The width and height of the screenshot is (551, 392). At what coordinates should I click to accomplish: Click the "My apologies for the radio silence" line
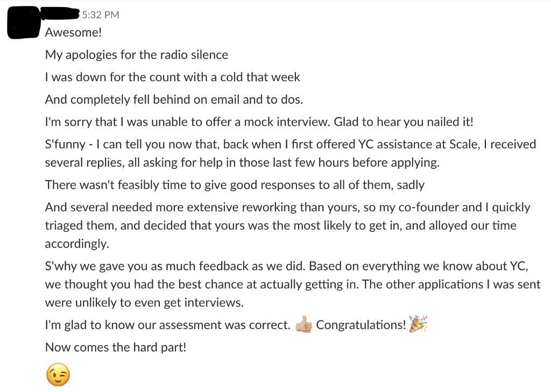point(137,55)
